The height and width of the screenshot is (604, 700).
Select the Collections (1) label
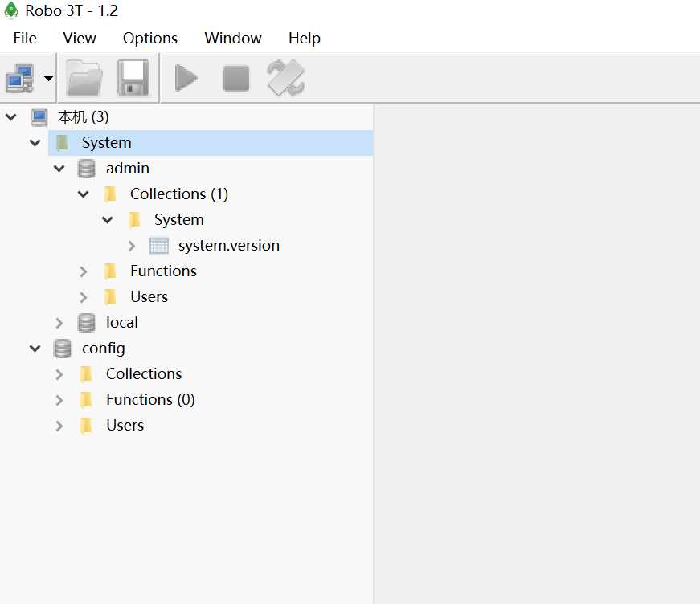(179, 194)
